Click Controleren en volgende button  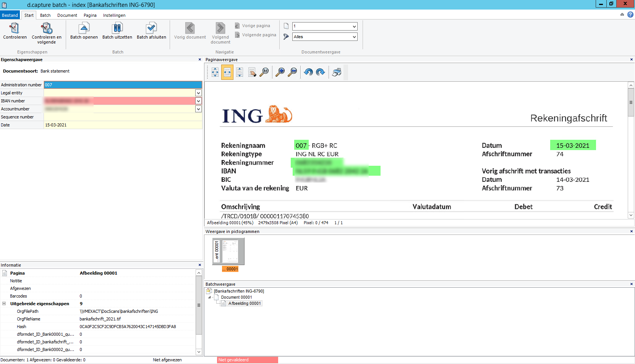tap(47, 28)
